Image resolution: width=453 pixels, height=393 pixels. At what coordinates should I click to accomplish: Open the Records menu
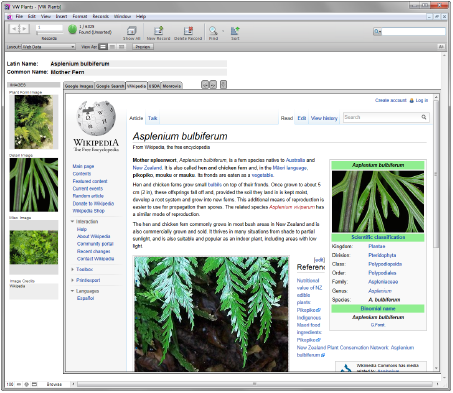point(101,16)
